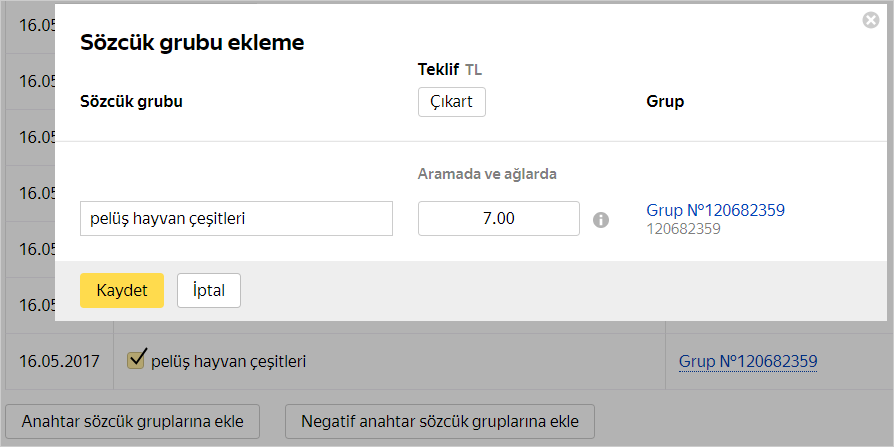Viewport: 894px width, 447px height.
Task: Save with the Kaydet button
Action: point(122,290)
